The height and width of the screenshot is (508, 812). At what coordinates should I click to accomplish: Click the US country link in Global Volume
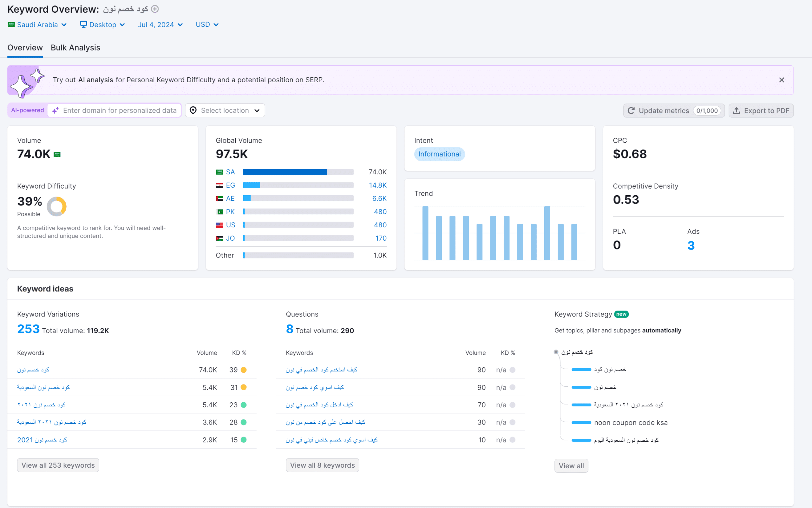tap(231, 225)
